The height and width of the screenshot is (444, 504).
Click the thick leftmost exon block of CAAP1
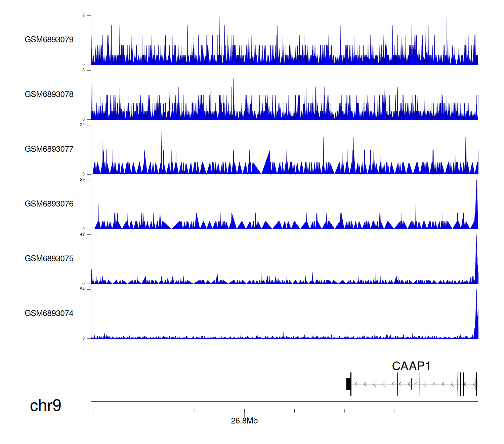tap(348, 384)
